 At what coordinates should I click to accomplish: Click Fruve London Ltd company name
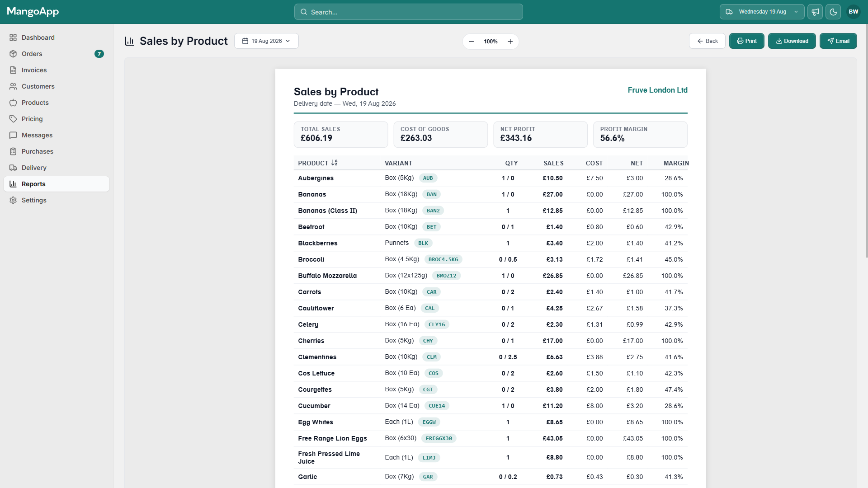(x=657, y=90)
